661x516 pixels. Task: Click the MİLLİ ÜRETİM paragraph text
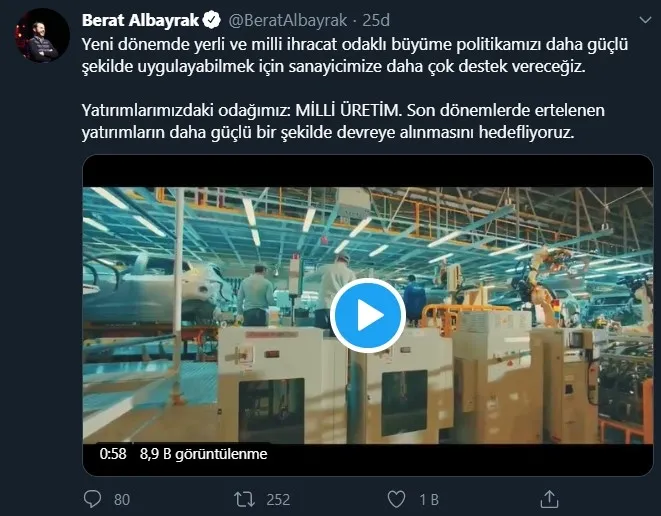343,121
